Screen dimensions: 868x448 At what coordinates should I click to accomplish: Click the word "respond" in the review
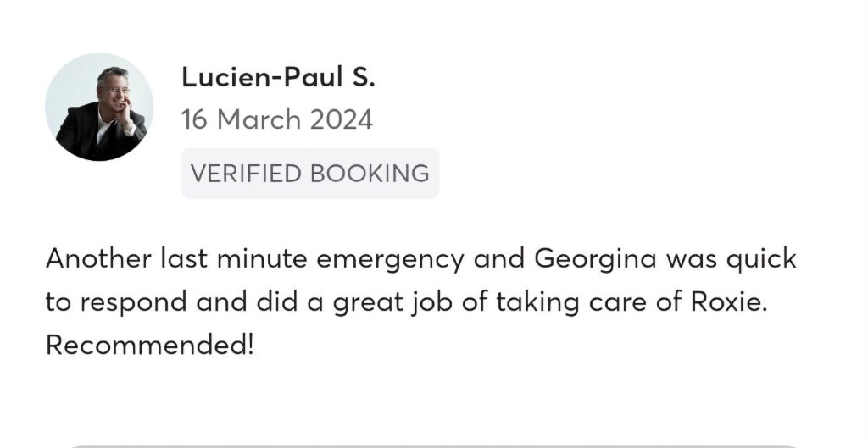(x=130, y=302)
